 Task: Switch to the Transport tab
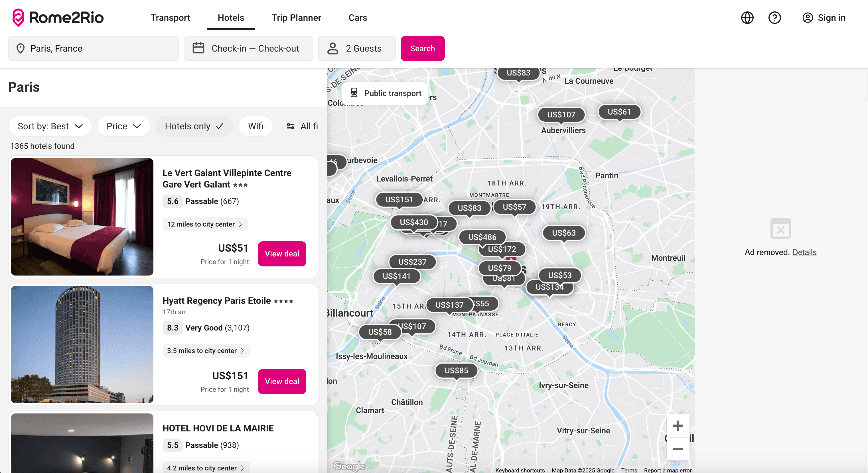[x=170, y=17]
